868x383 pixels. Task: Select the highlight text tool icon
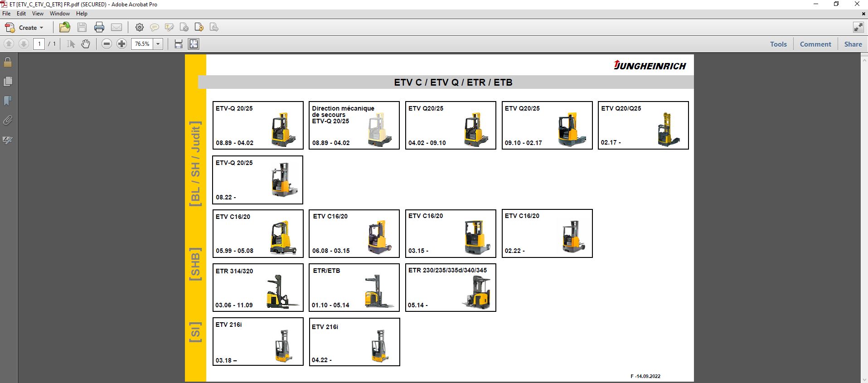point(170,28)
